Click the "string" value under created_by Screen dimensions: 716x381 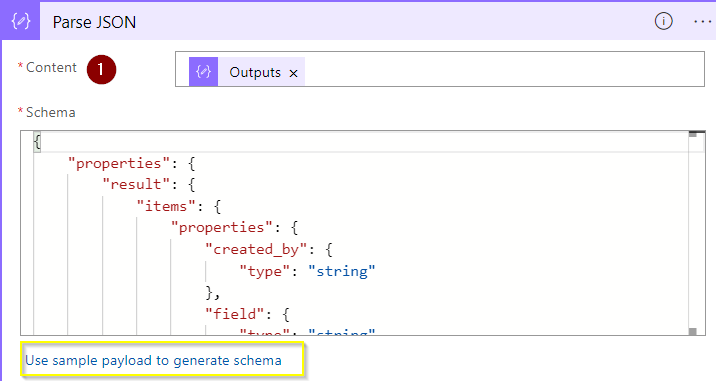tap(342, 271)
